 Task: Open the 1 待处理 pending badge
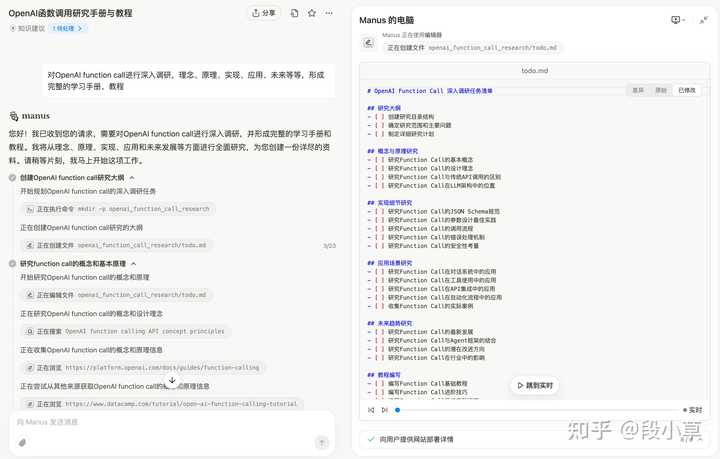tap(68, 28)
